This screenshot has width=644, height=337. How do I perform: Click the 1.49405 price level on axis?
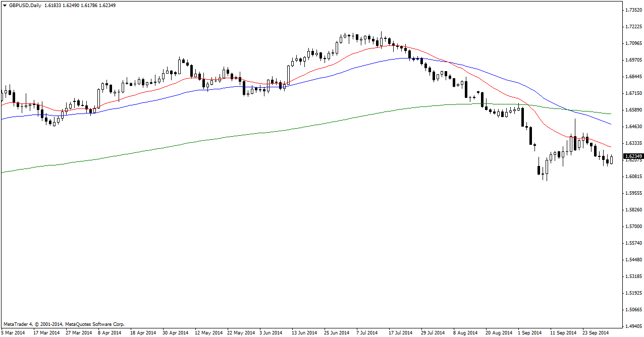633,326
